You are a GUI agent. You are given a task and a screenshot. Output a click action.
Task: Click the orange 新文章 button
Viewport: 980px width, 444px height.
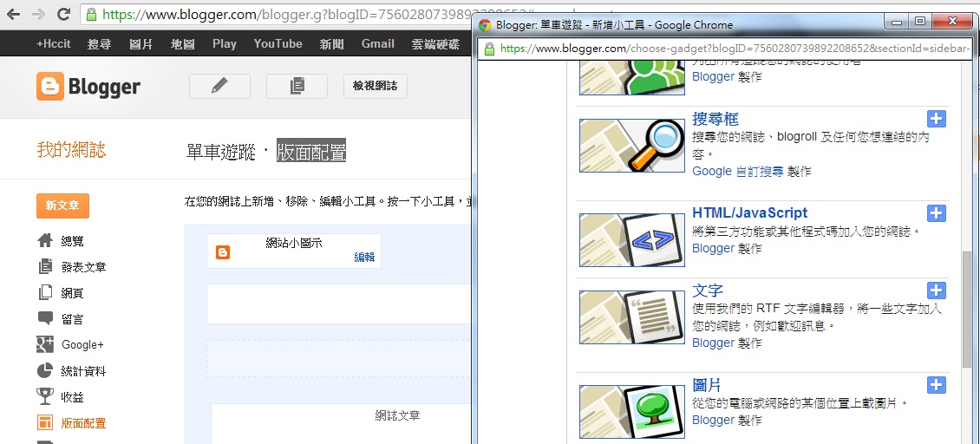point(62,206)
